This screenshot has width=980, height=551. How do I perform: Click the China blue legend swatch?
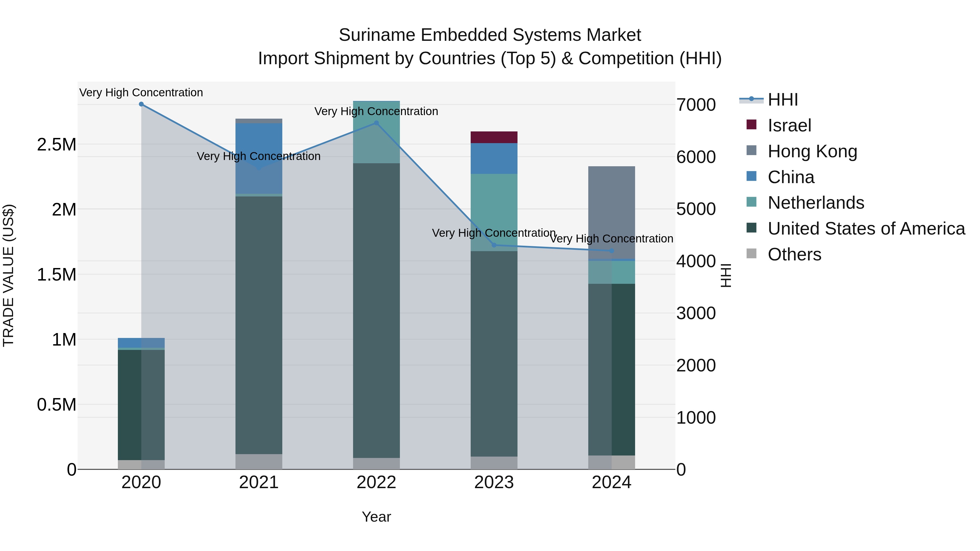coord(751,176)
